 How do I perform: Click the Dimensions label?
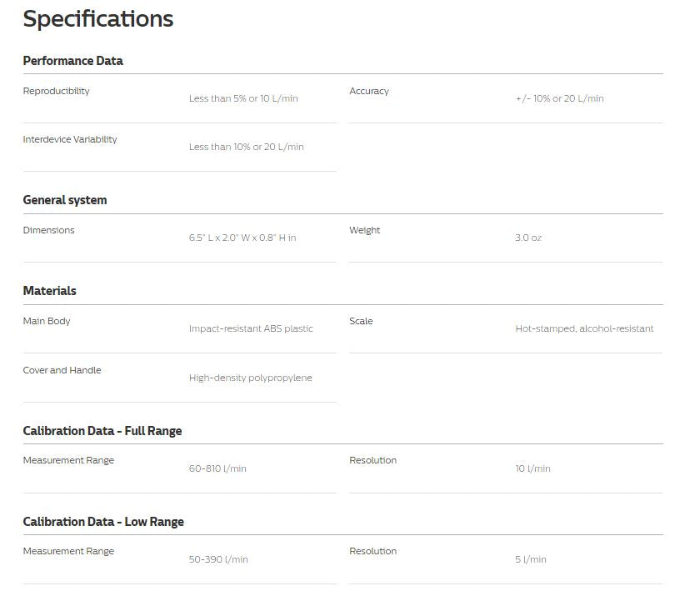tap(48, 230)
